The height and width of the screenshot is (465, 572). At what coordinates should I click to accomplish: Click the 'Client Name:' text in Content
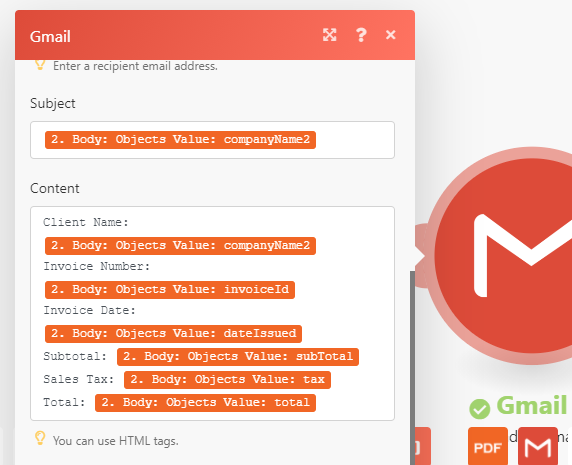[x=86, y=222]
